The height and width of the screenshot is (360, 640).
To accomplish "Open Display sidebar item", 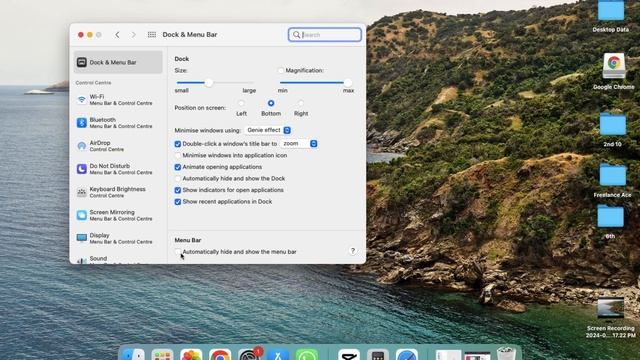I will 118,238.
